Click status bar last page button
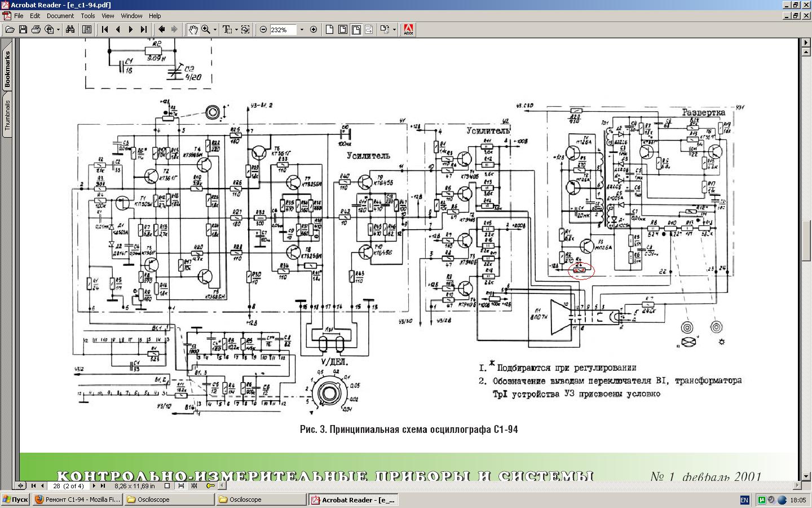 [103, 485]
